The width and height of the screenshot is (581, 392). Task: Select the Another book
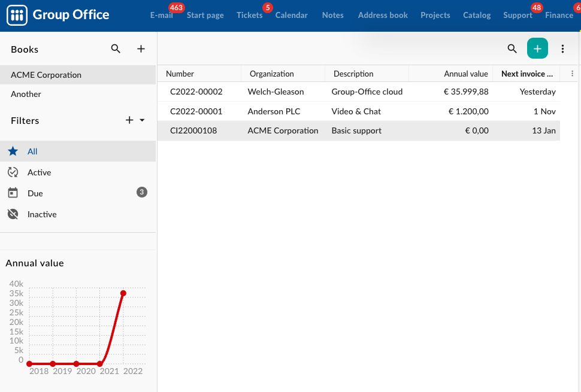pos(26,94)
